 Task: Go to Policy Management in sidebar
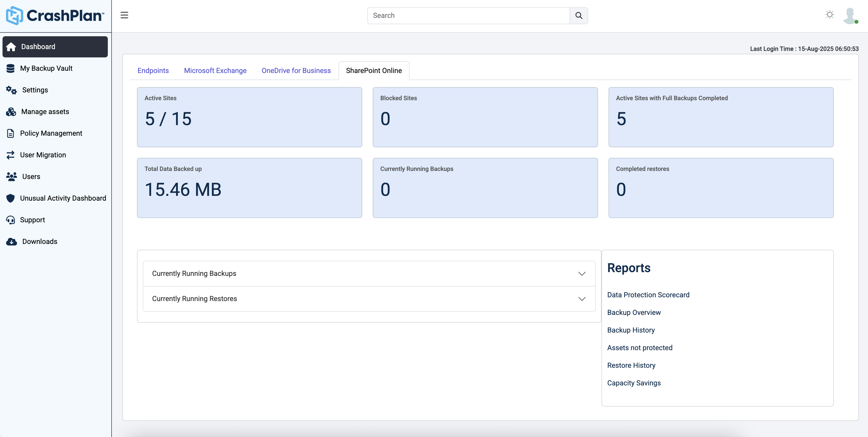[x=51, y=133]
